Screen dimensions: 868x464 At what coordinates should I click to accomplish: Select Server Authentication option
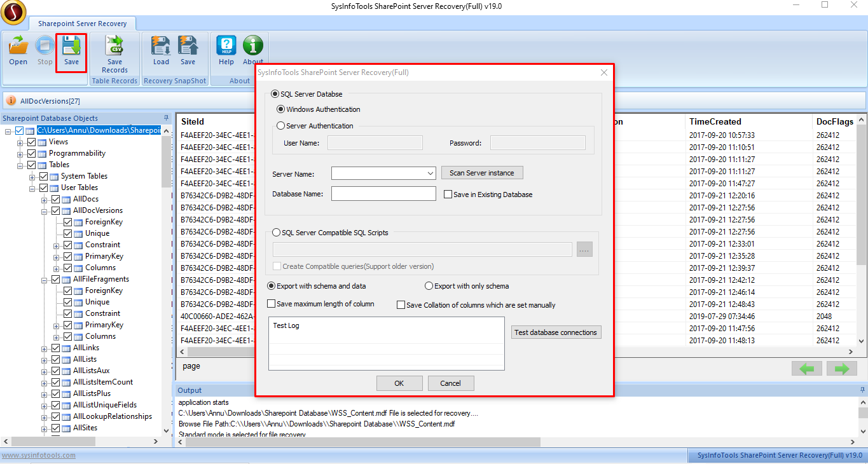click(x=280, y=126)
